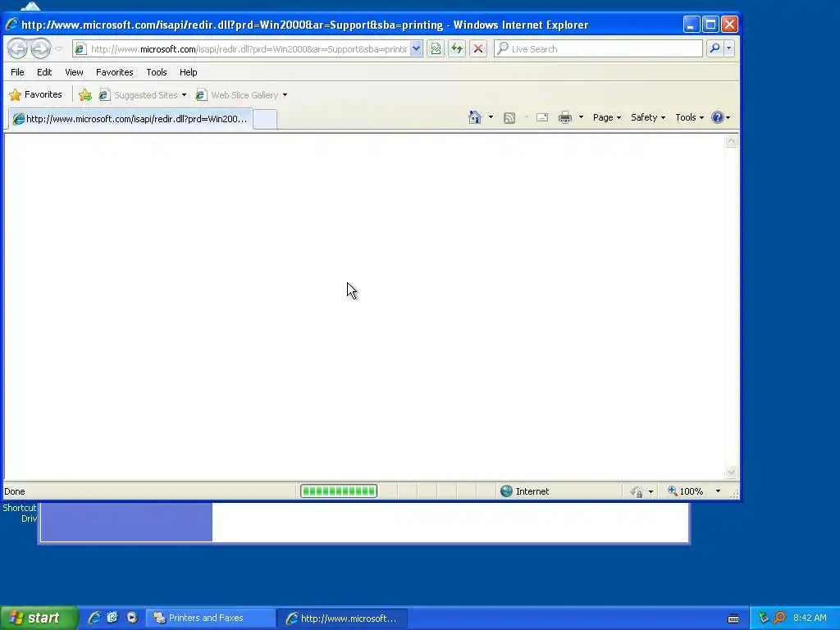This screenshot has width=840, height=630.
Task: Expand the address bar history dropdown
Action: [x=416, y=48]
